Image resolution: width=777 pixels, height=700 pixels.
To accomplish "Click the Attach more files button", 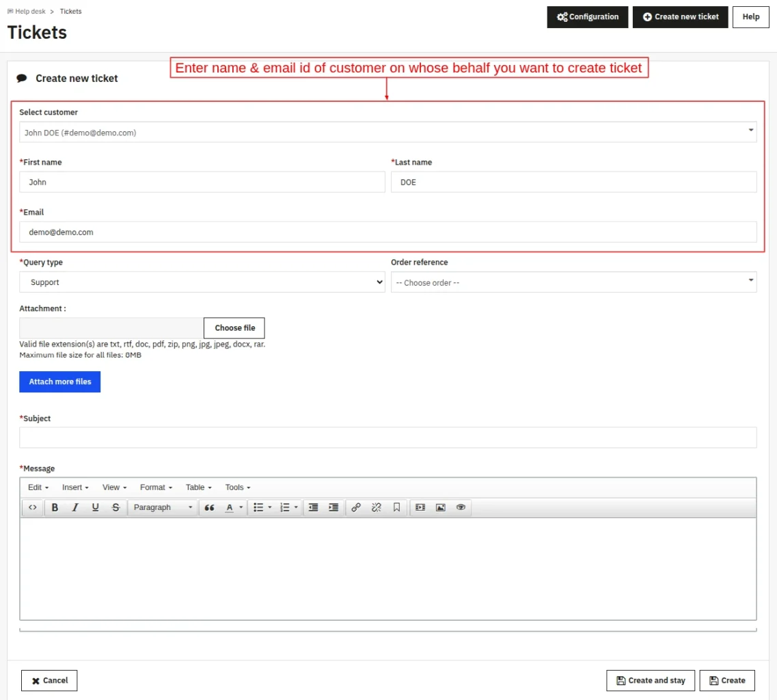I will (x=60, y=381).
